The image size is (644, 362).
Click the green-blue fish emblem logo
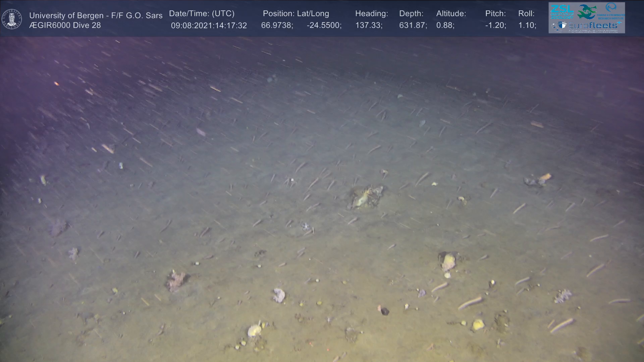587,12
